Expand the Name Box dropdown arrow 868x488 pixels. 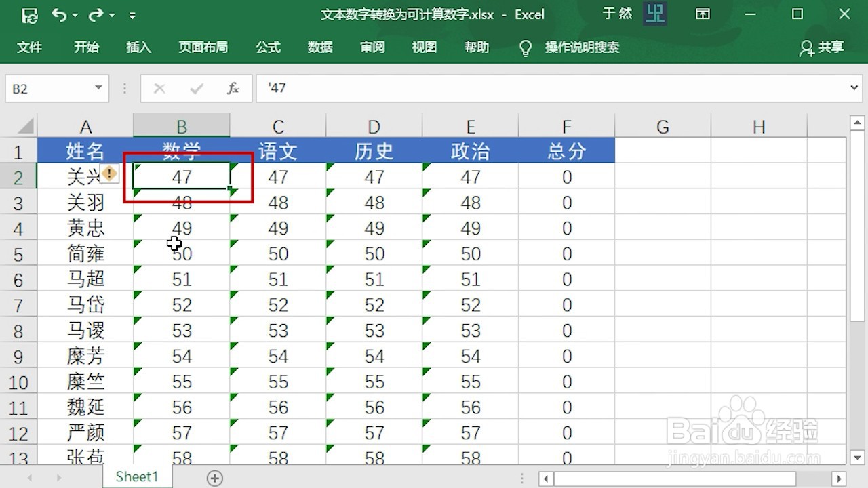coord(98,88)
